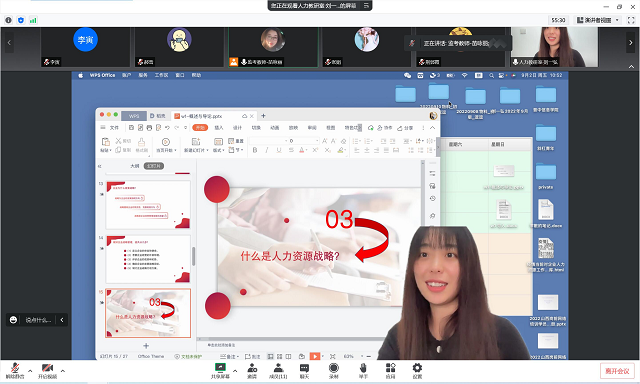Click orange slideshow play button in status bar
This screenshot has width=640, height=384.
tap(315, 356)
